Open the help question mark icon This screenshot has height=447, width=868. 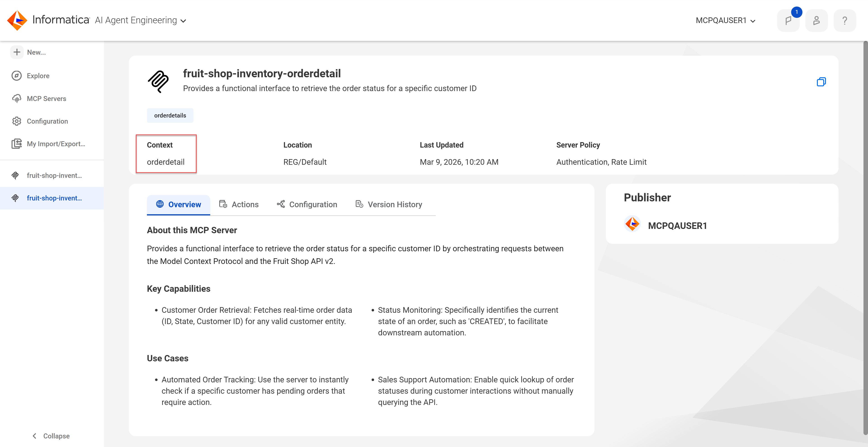[845, 21]
